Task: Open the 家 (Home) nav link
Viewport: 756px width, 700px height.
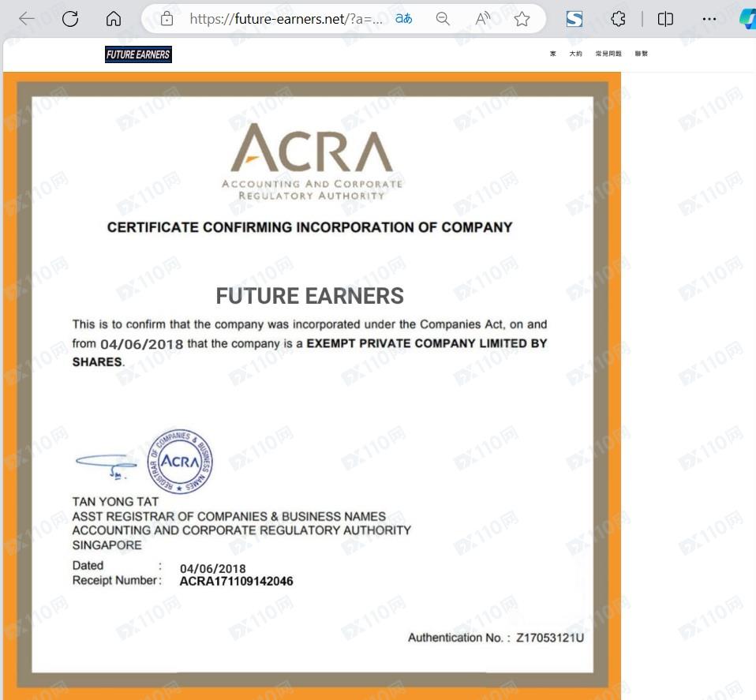Action: (x=553, y=54)
